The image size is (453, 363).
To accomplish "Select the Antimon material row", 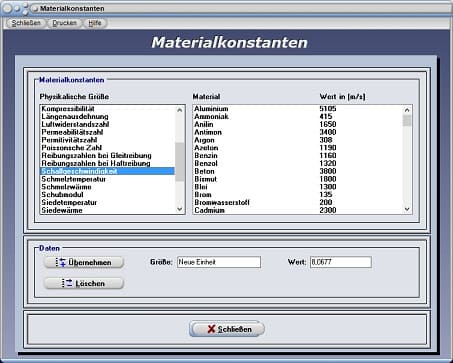I will (298, 132).
